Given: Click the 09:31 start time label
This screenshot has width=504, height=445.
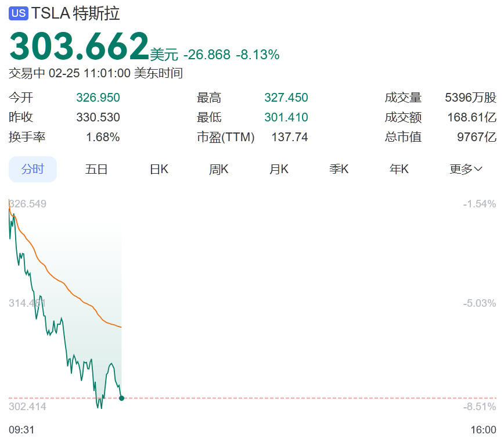Looking at the screenshot, I should [21, 429].
